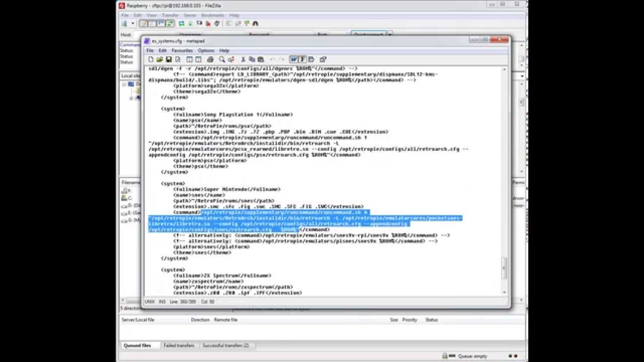The height and width of the screenshot is (362, 644).
Task: Sort queue by Remote file column
Action: coord(226,320)
